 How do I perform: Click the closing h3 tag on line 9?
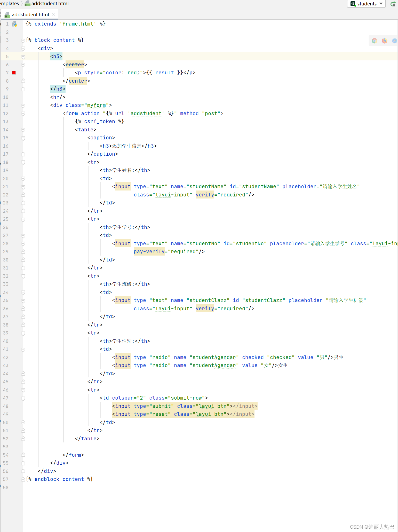click(58, 89)
